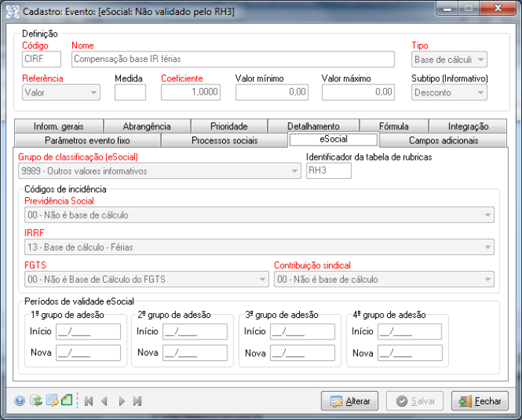The image size is (522, 420).
Task: Click the table with key icon
Action: point(52,401)
